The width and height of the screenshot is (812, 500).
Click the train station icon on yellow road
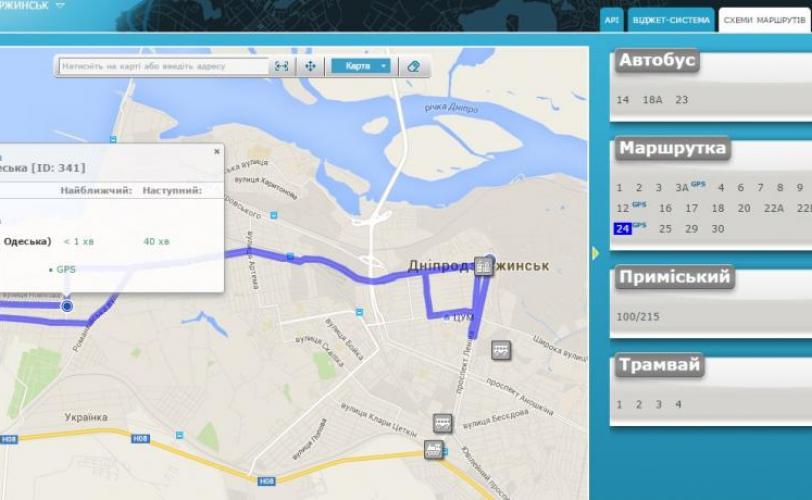pos(434,449)
